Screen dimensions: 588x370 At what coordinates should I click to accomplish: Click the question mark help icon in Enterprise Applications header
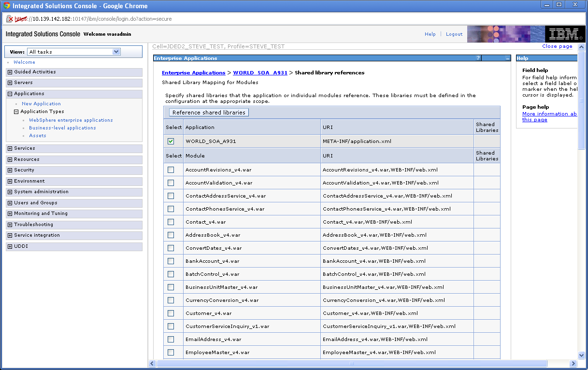click(478, 58)
